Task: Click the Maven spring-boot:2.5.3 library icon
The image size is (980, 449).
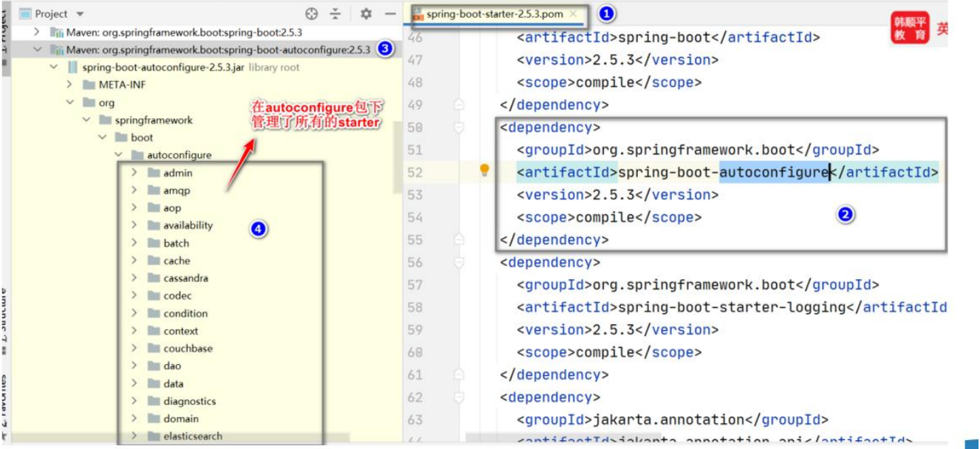Action: [57, 32]
